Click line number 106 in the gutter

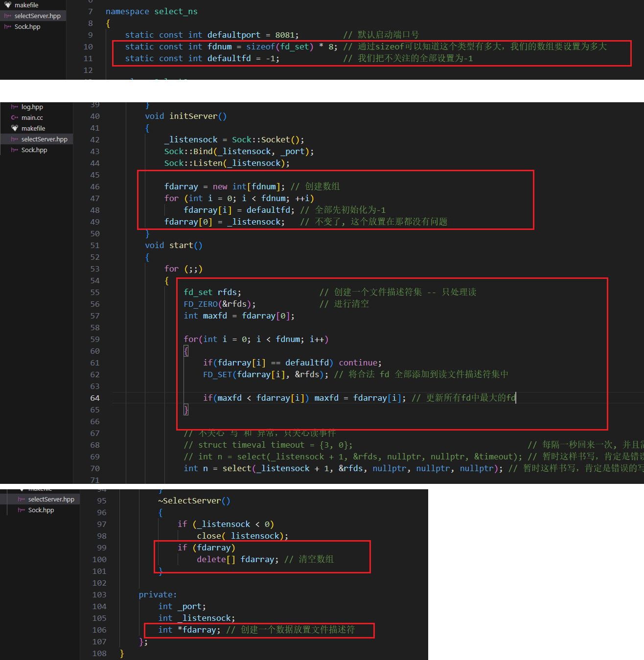[99, 630]
